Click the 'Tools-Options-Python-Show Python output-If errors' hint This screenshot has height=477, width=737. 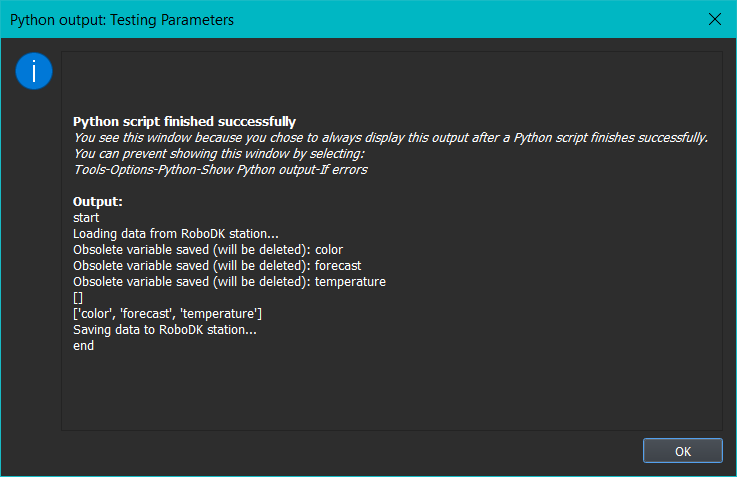coord(221,170)
